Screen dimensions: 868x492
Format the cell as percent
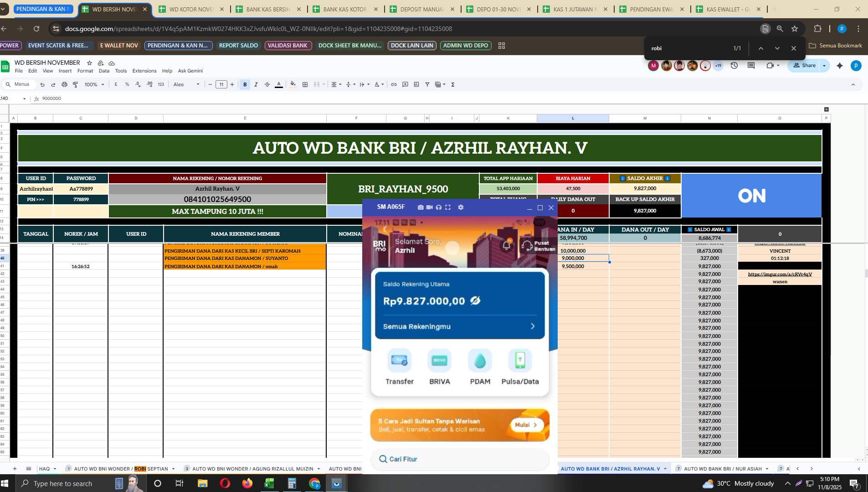click(127, 84)
